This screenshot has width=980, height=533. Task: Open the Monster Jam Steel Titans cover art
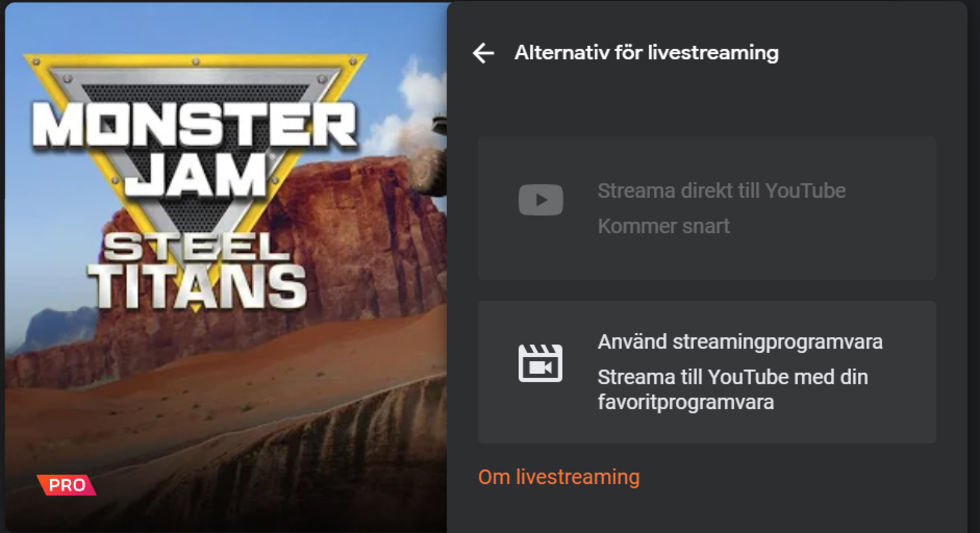226,267
